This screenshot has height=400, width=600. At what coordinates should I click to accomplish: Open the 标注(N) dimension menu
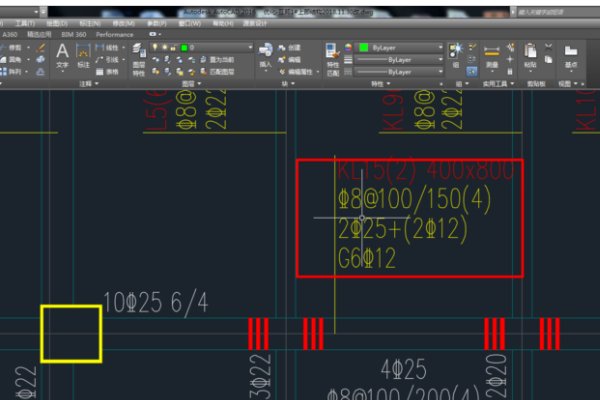(x=90, y=23)
